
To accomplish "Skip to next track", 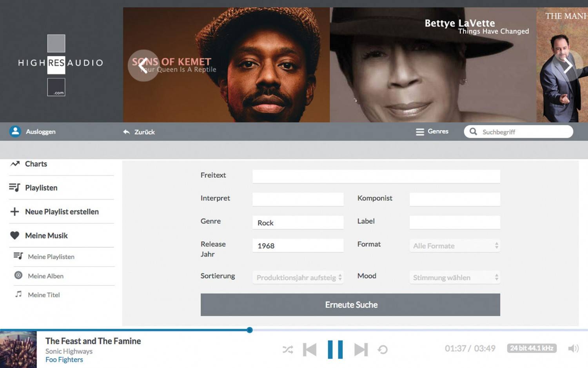I will coord(361,349).
